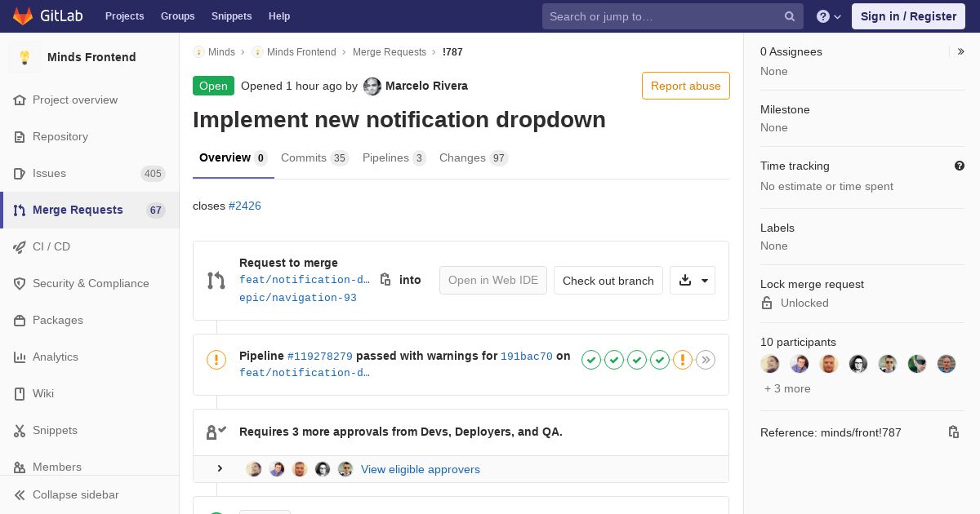
Task: Copy source branch name icon
Action: click(385, 280)
